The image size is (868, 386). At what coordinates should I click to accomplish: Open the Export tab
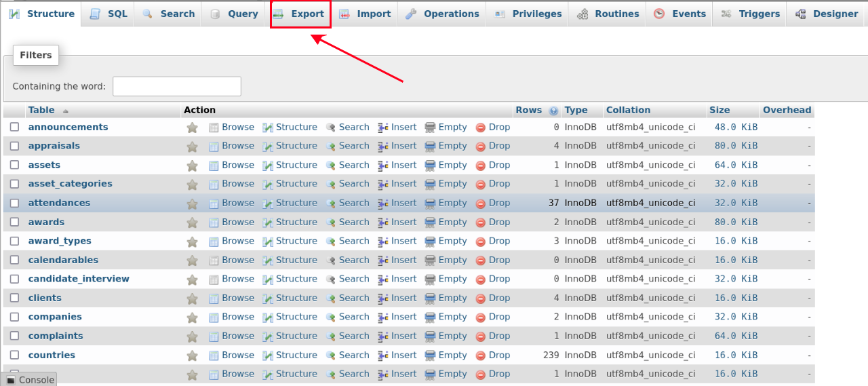(x=300, y=14)
